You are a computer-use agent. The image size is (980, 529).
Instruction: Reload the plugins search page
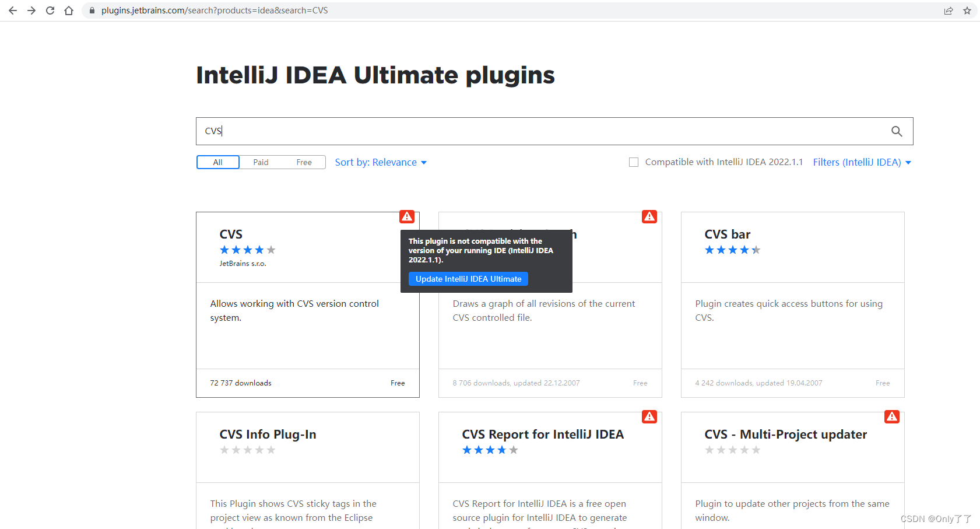pos(50,10)
